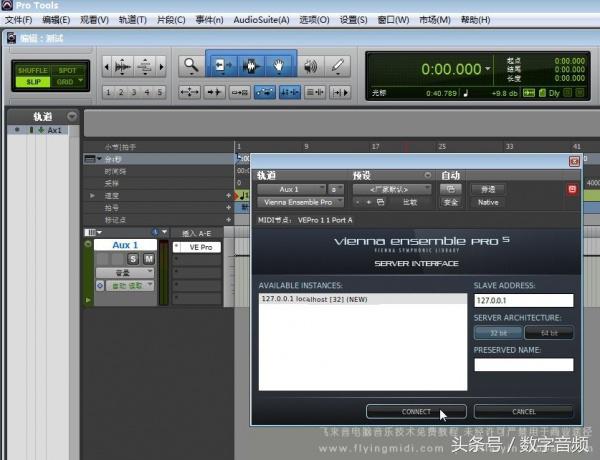Click the PRESERVED NAME input field
This screenshot has height=460, width=600.
pyautogui.click(x=523, y=365)
